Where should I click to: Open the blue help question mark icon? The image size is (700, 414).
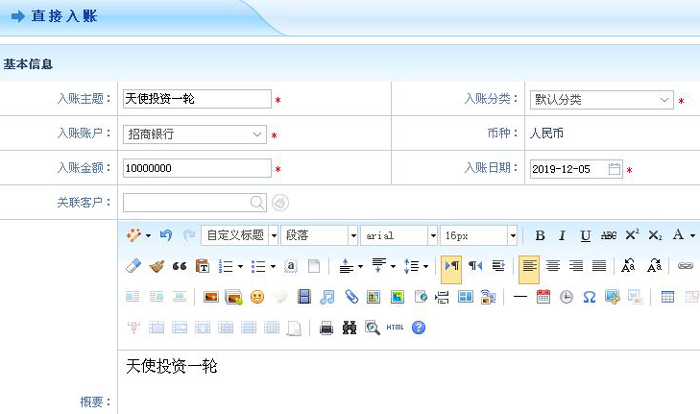(418, 327)
